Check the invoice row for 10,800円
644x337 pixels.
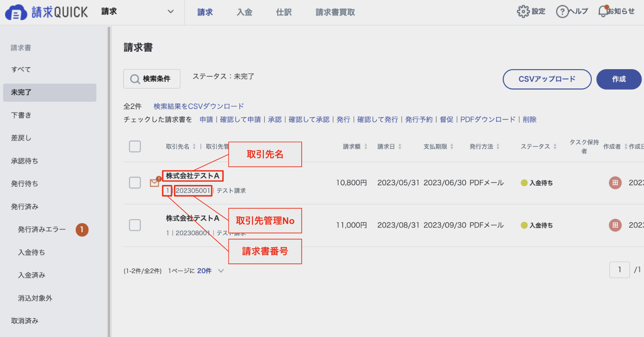135,183
